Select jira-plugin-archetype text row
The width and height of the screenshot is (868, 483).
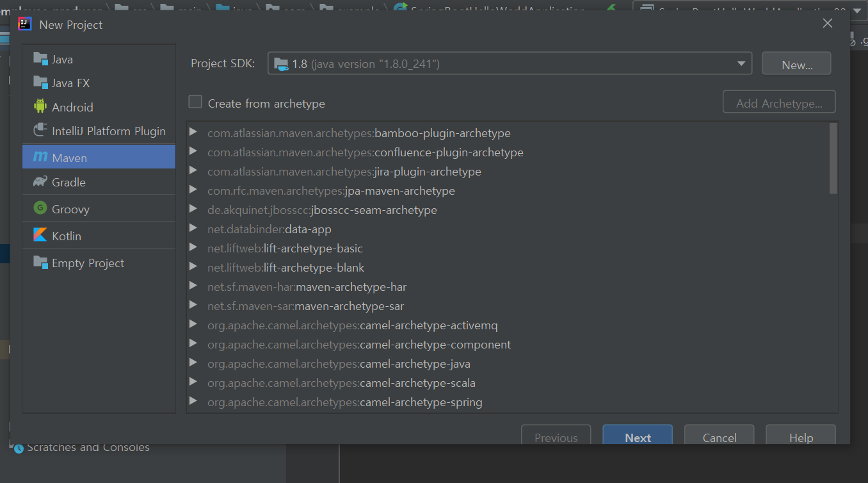[x=344, y=172]
